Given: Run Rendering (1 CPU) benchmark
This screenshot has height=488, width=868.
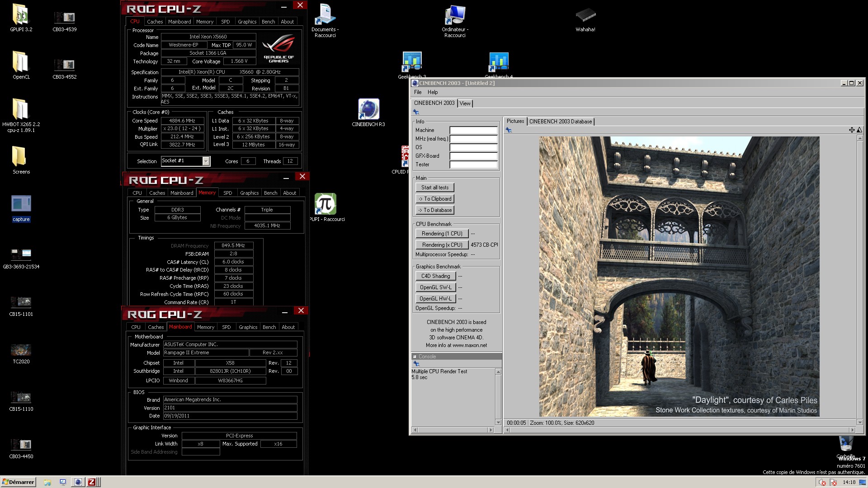Looking at the screenshot, I should click(x=442, y=234).
